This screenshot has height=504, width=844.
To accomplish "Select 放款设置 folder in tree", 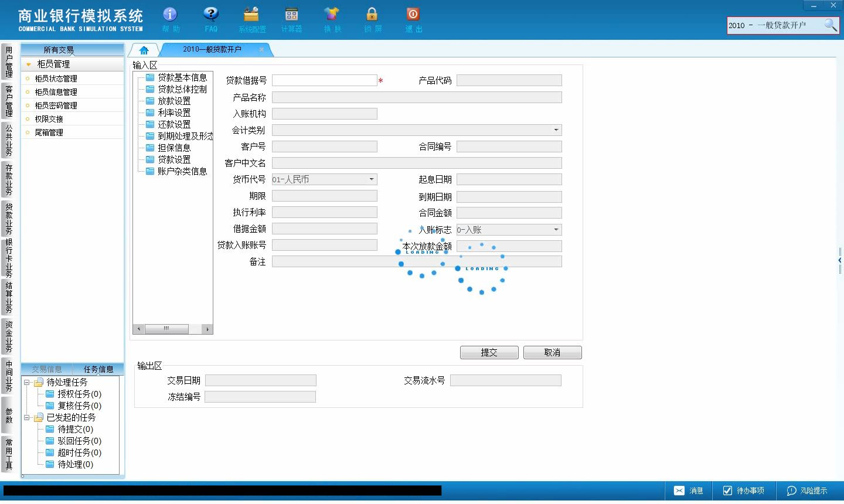I will (x=168, y=101).
